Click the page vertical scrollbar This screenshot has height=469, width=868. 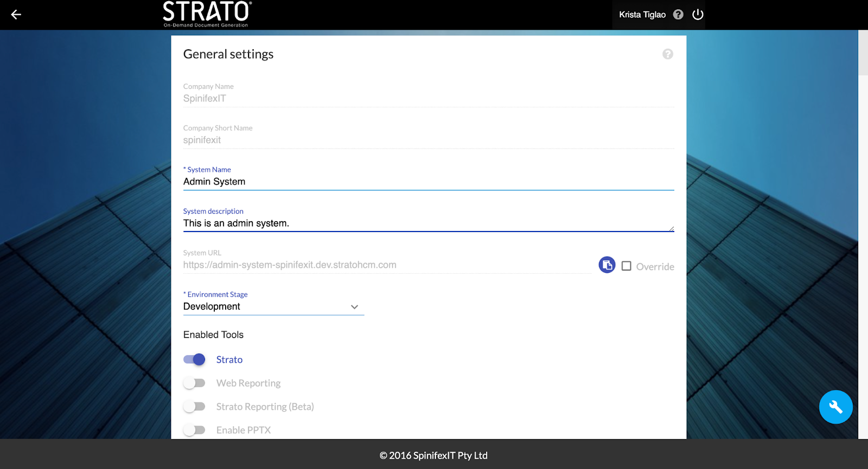(863, 54)
